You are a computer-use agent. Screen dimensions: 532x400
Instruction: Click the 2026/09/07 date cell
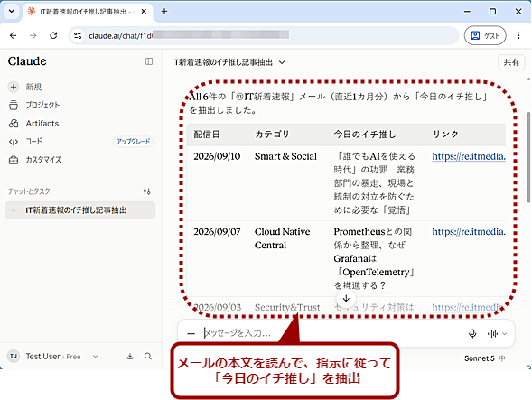(x=217, y=232)
